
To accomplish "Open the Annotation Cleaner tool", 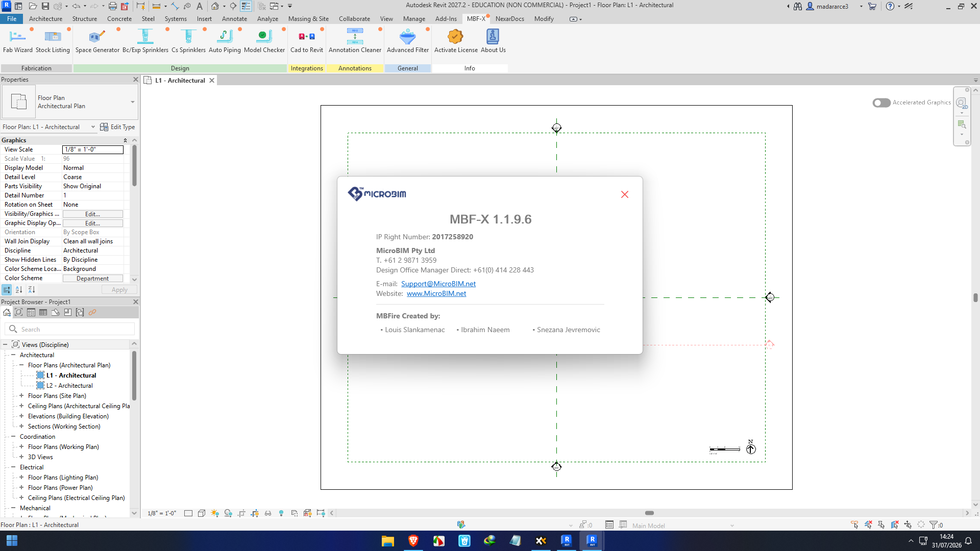I will click(355, 41).
